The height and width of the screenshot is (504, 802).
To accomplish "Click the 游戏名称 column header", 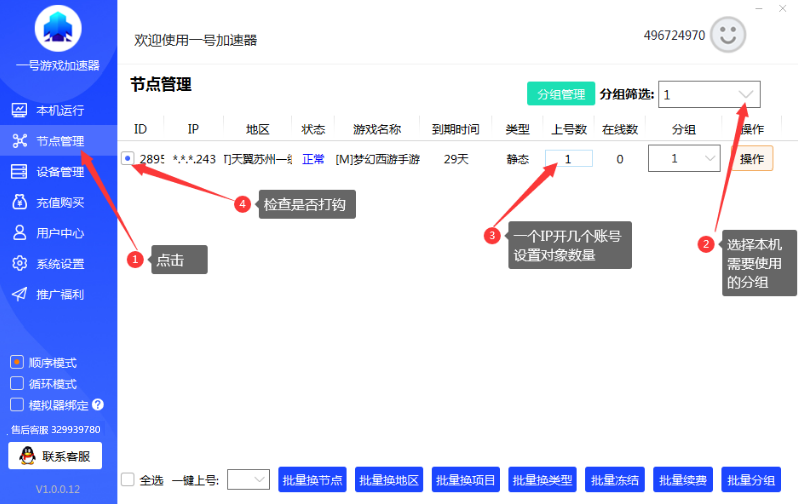I will pos(377,129).
